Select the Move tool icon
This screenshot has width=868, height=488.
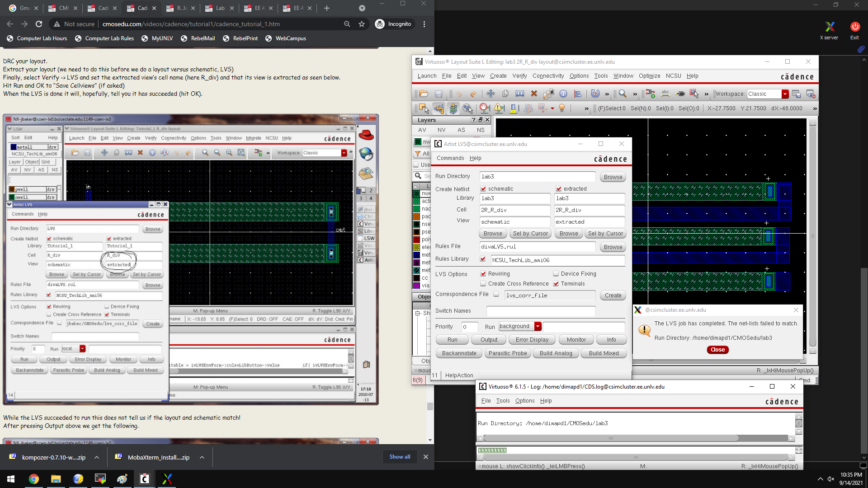click(x=491, y=94)
